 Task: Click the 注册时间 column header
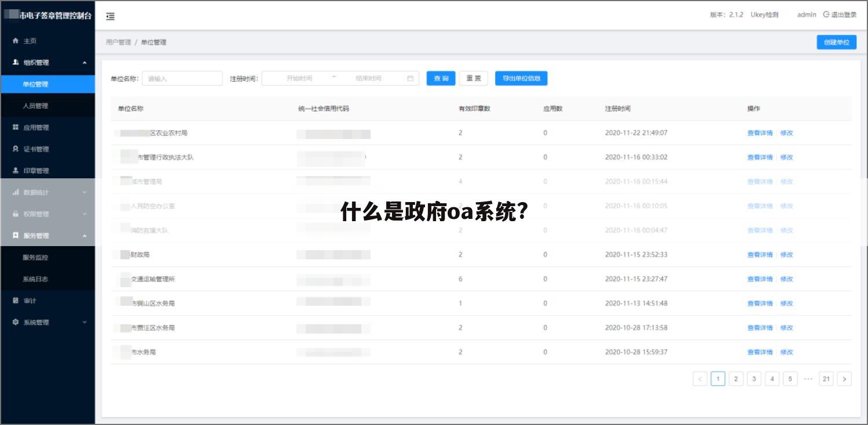(618, 109)
